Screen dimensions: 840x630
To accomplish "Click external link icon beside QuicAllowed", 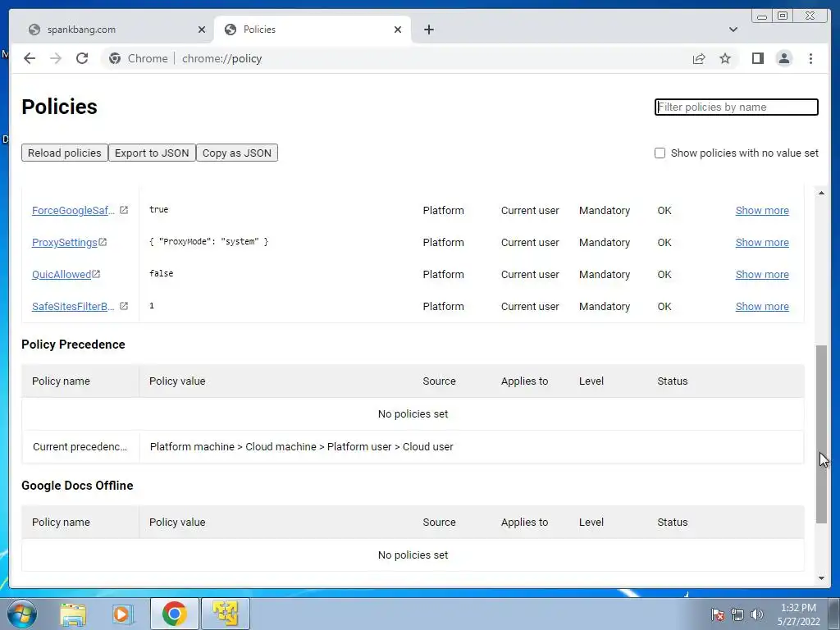I will (x=96, y=274).
